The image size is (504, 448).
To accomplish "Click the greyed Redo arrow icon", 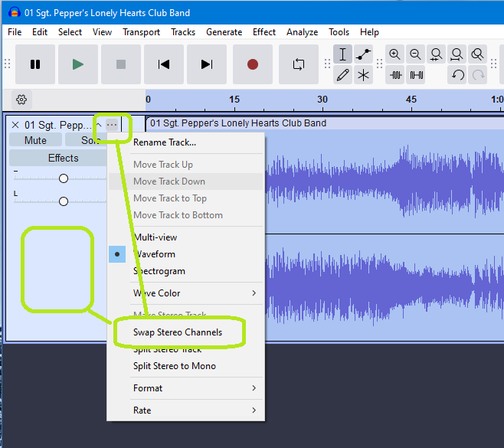I will (478, 75).
